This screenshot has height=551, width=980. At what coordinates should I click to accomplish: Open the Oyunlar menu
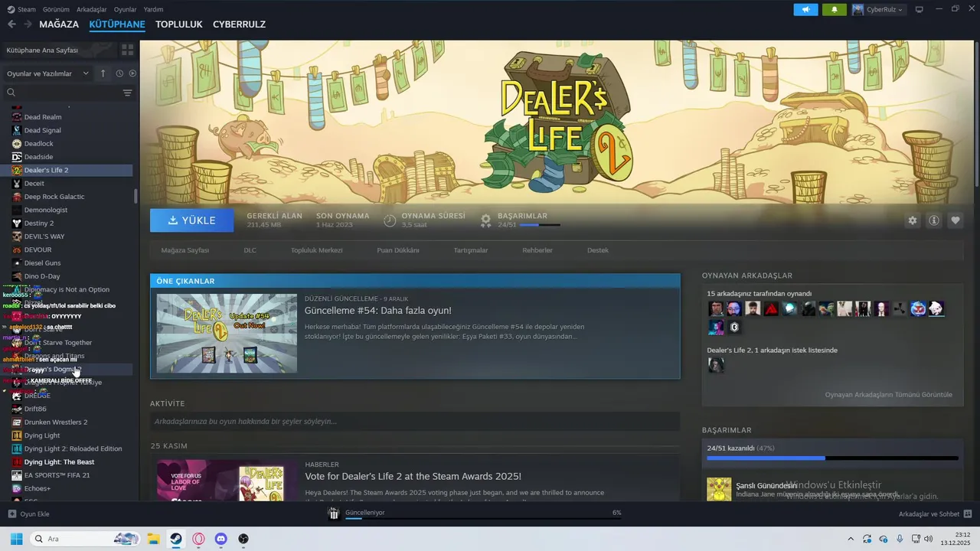click(x=125, y=9)
